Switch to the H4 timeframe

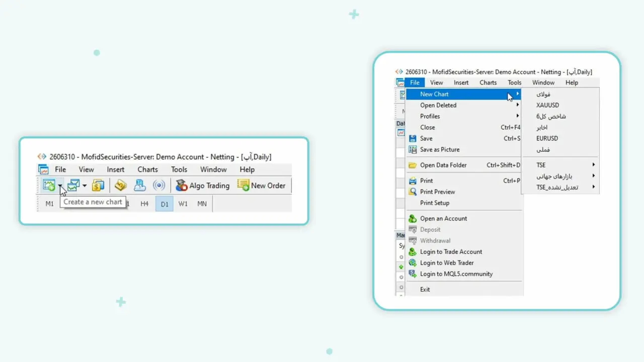tap(144, 204)
